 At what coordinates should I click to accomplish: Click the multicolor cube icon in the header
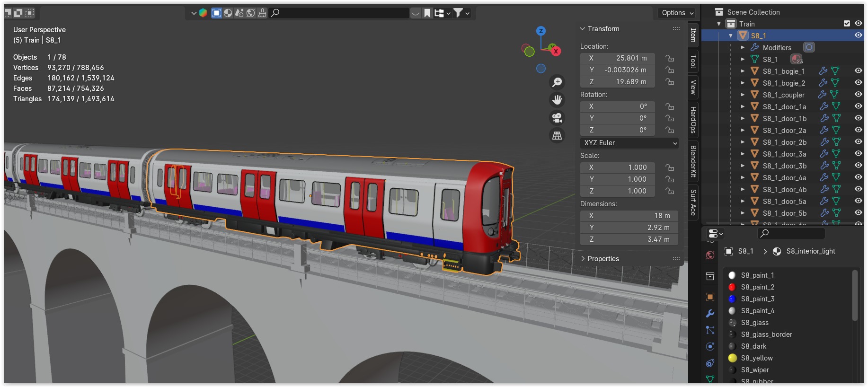pos(203,13)
